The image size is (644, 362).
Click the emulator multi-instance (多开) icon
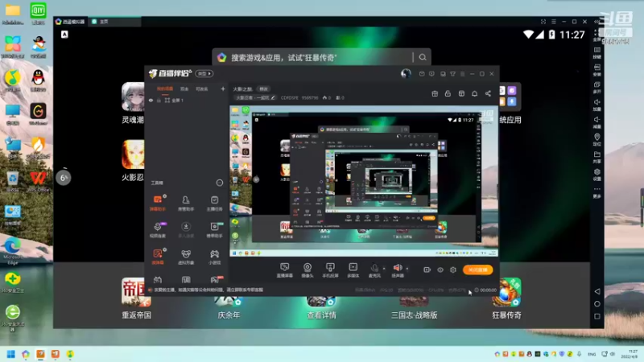pyautogui.click(x=597, y=87)
